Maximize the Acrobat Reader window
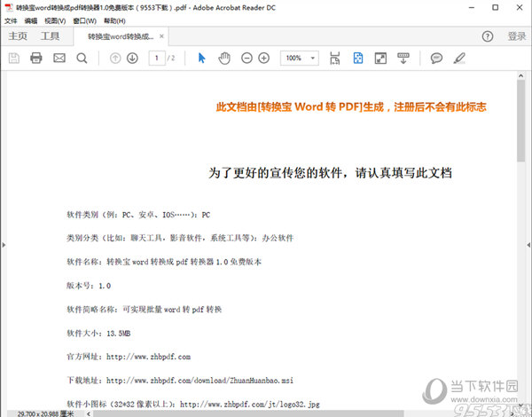The width and height of the screenshot is (532, 417). click(x=496, y=7)
